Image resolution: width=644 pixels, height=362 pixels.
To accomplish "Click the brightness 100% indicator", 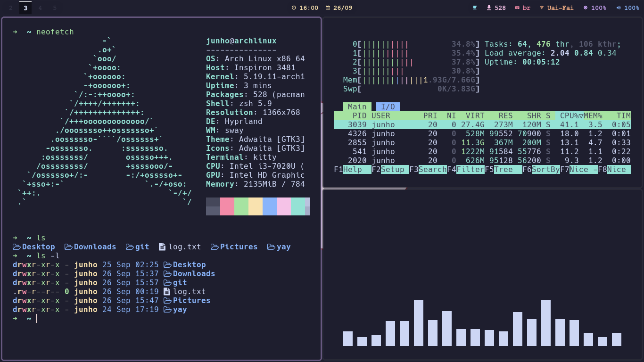I will tap(595, 8).
